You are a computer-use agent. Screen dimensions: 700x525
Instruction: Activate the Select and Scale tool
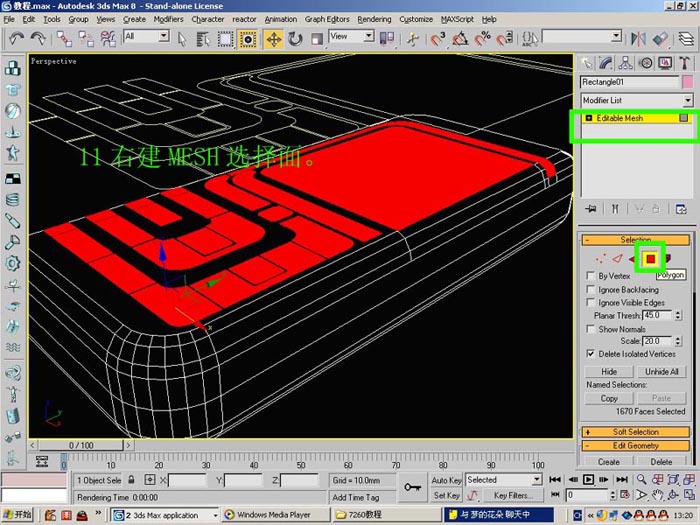(317, 39)
